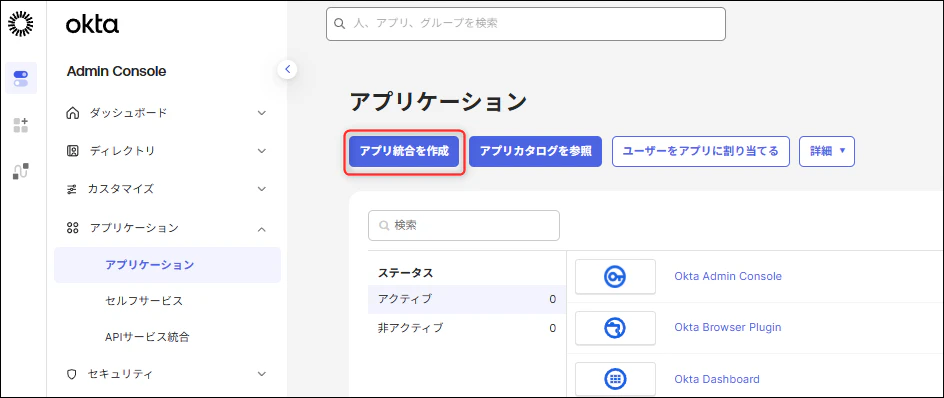Click the アプリケーション four-circles icon

[72, 228]
